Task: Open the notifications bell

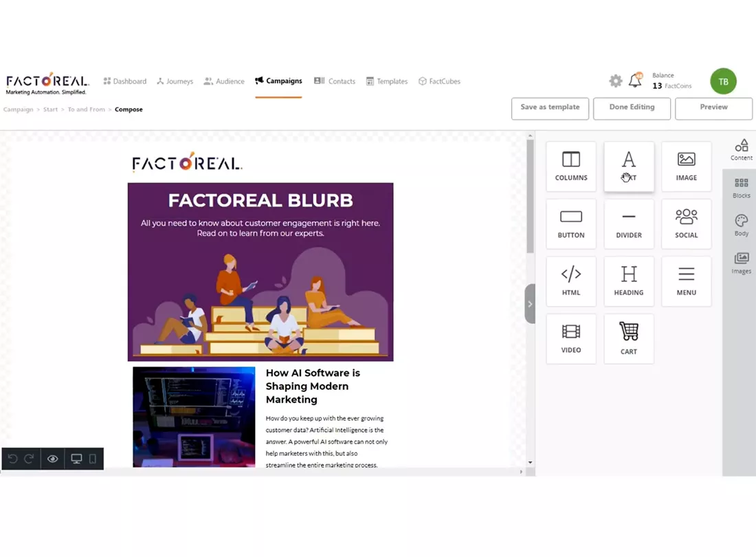Action: tap(636, 80)
